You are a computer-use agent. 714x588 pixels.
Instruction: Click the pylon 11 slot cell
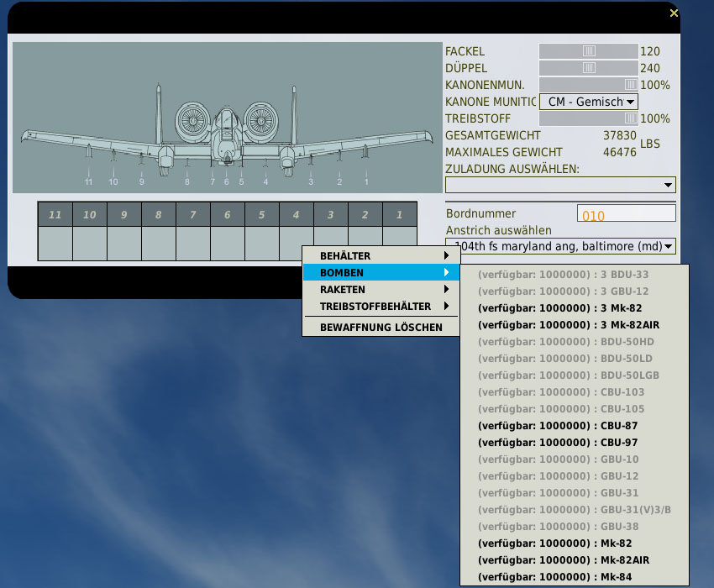pos(55,244)
